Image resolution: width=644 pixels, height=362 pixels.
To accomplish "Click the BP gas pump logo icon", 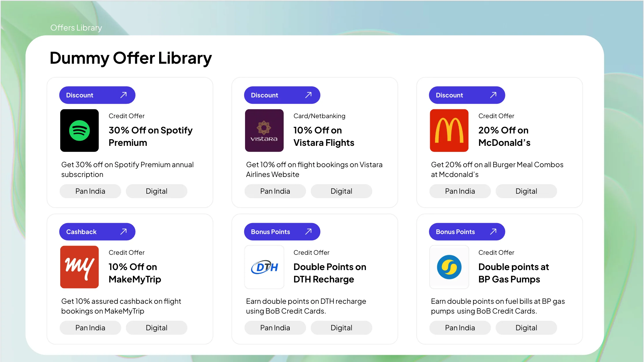I will (x=449, y=267).
